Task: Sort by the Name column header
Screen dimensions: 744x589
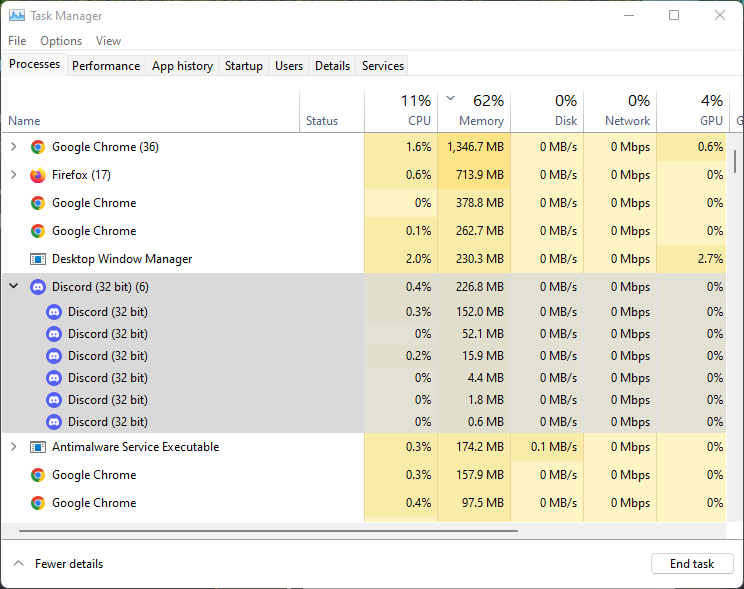Action: 151,112
